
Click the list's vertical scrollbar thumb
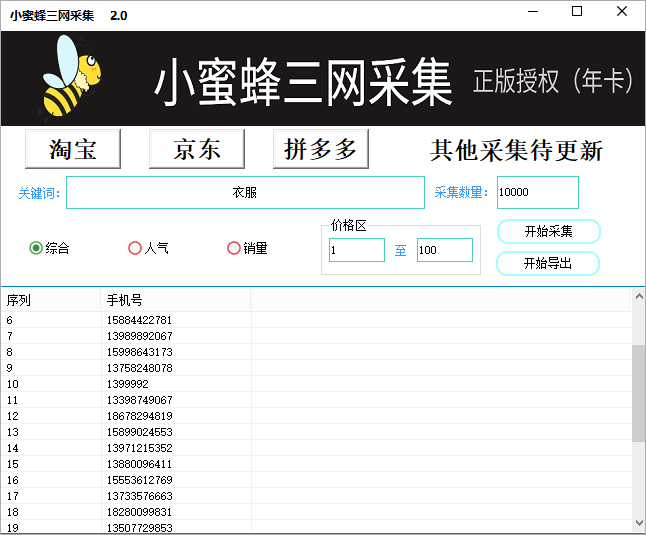click(638, 392)
